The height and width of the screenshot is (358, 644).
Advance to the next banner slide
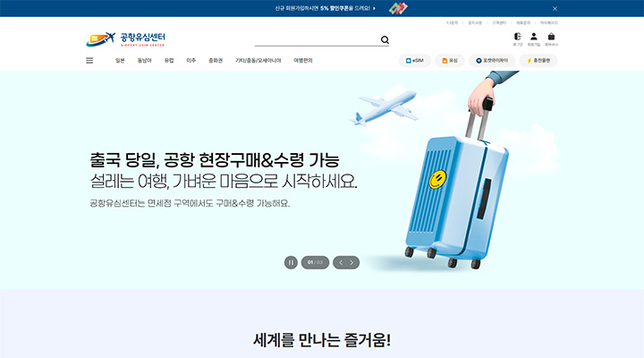352,262
